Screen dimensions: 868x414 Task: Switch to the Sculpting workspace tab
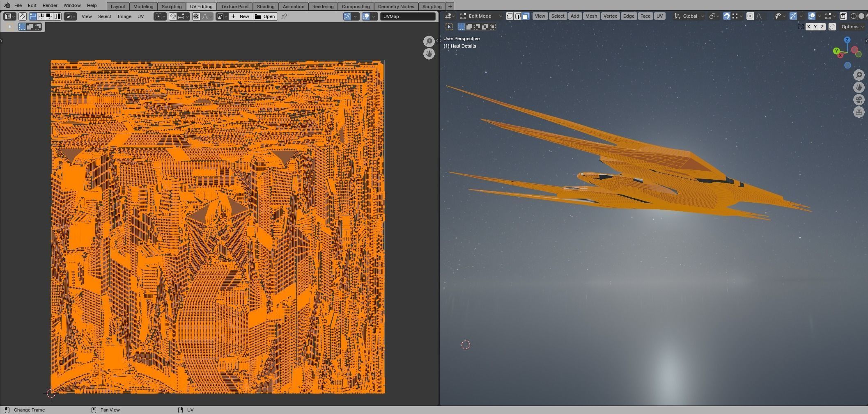(172, 7)
